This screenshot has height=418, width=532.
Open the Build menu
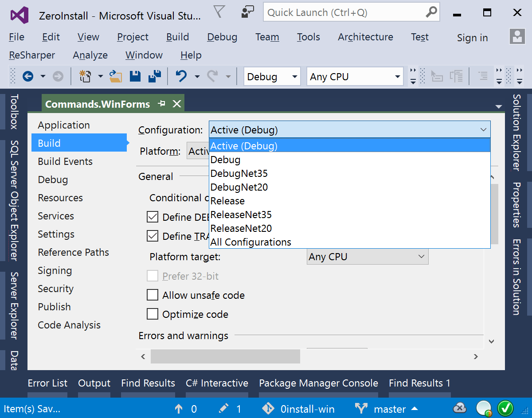tap(178, 37)
